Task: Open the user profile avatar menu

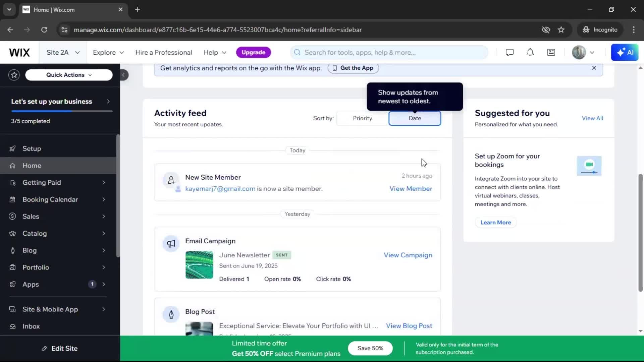Action: (583, 53)
